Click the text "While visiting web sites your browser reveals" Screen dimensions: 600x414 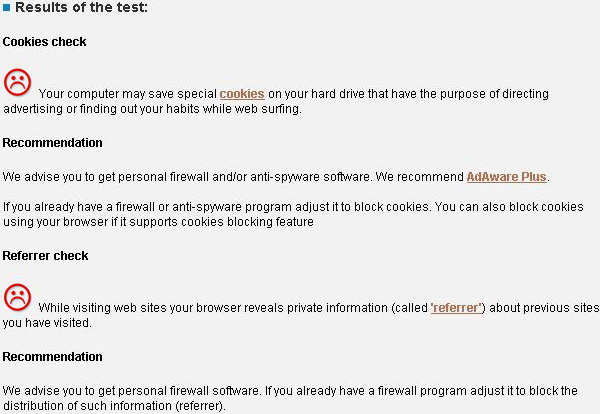pos(230,309)
